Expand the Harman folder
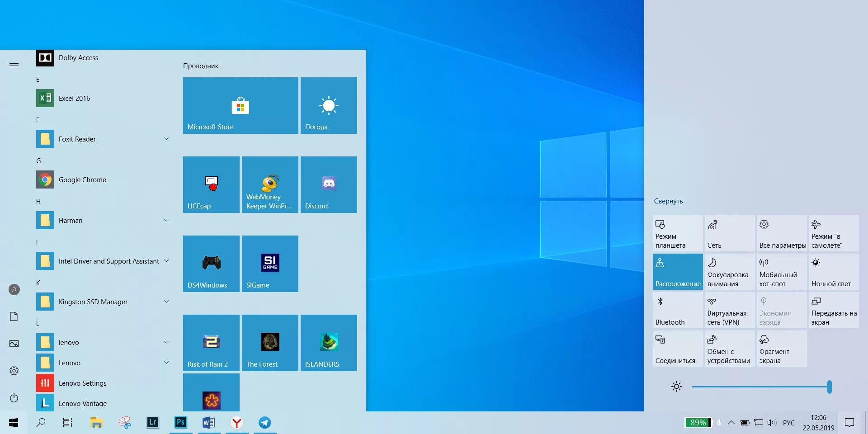The image size is (868, 434). point(166,220)
